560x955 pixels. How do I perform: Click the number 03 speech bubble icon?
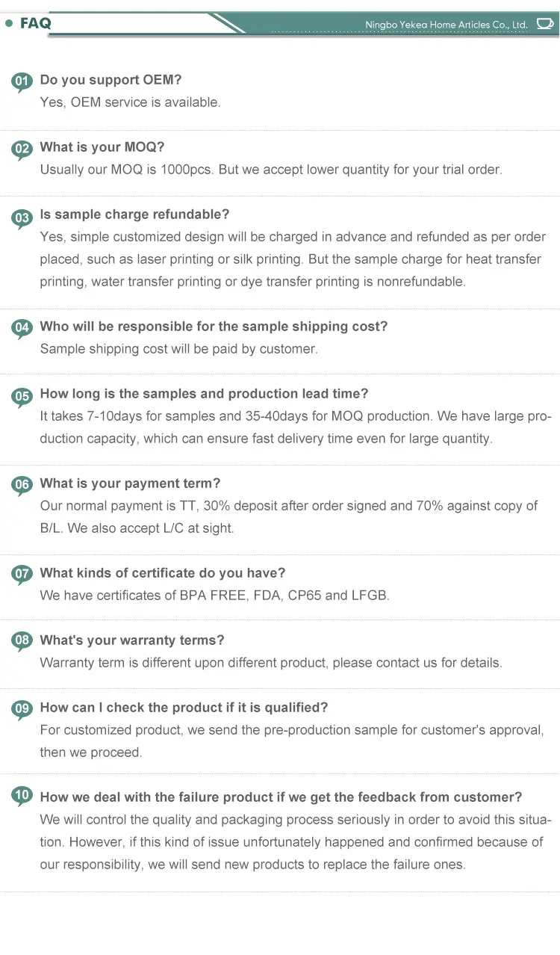22,217
